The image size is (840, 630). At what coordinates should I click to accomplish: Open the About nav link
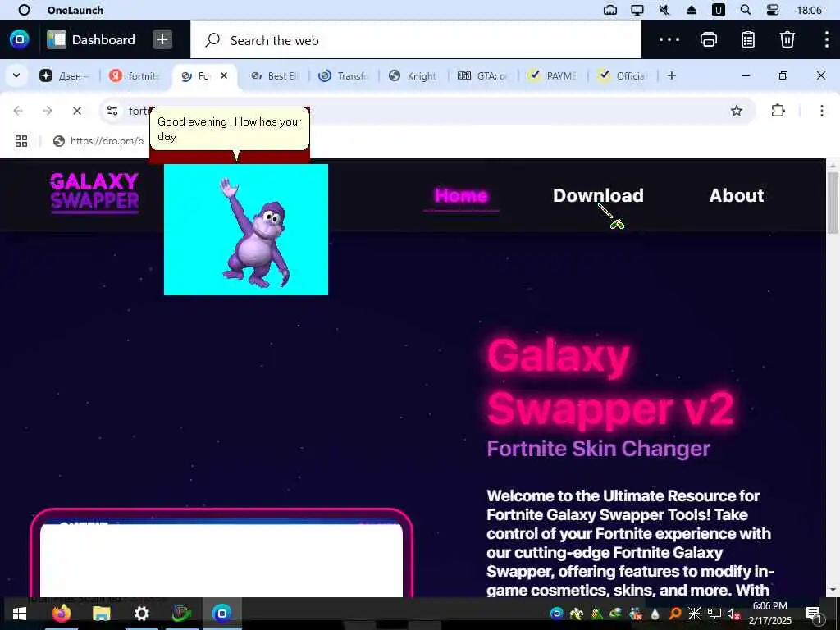click(x=736, y=195)
